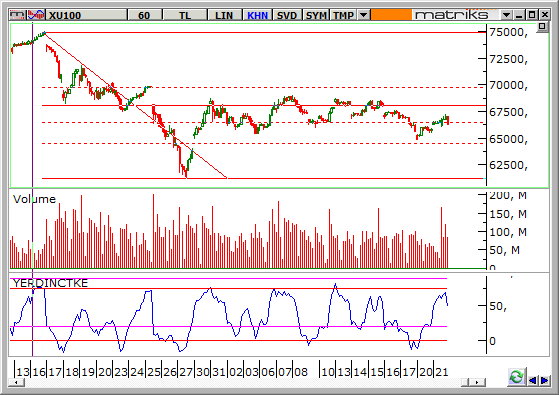The width and height of the screenshot is (559, 395).
Task: Toggle the KHN button
Action: click(x=257, y=15)
